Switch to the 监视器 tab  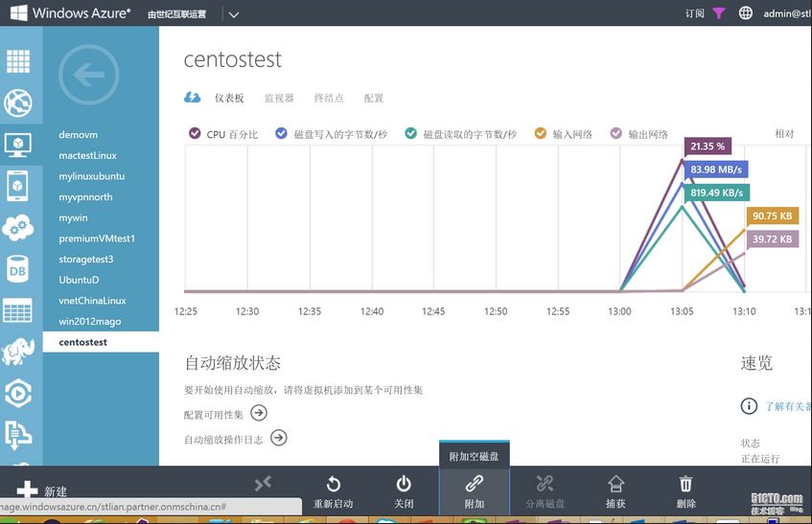279,98
